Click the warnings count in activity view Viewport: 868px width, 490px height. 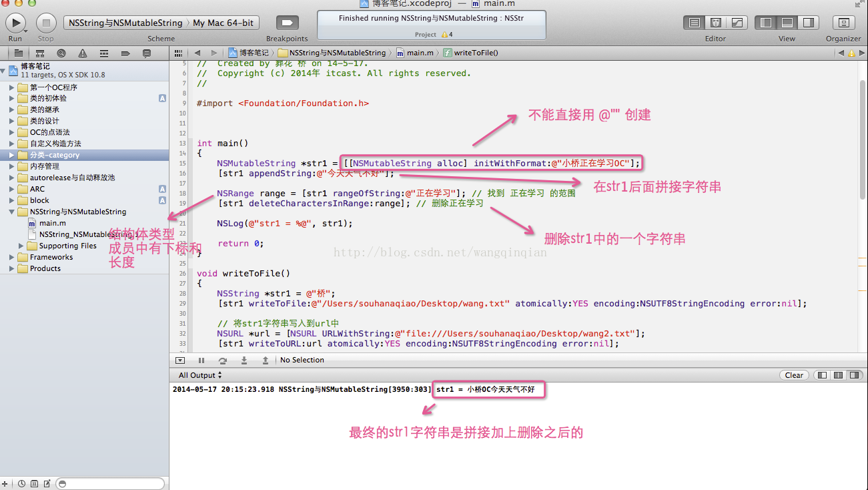(x=447, y=34)
